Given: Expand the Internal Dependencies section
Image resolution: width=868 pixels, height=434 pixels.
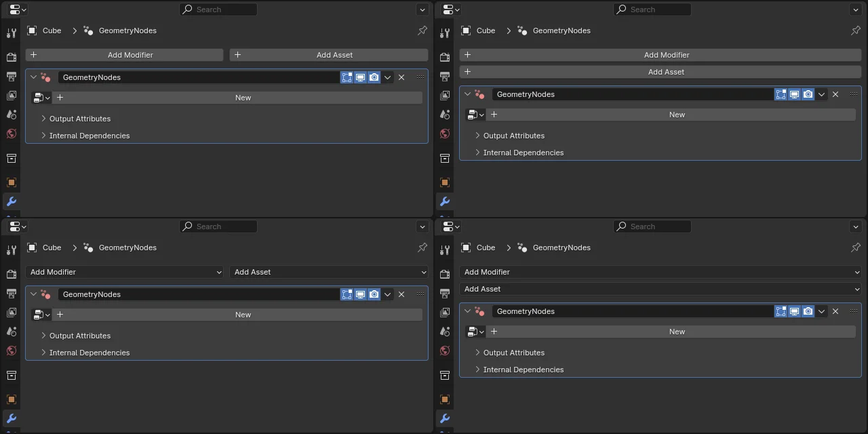Looking at the screenshot, I should (90, 135).
